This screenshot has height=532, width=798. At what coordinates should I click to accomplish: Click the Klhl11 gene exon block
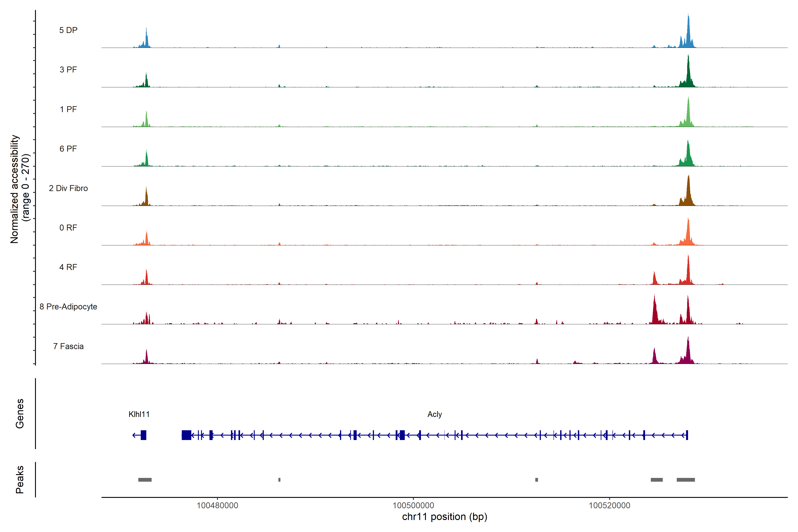[143, 435]
